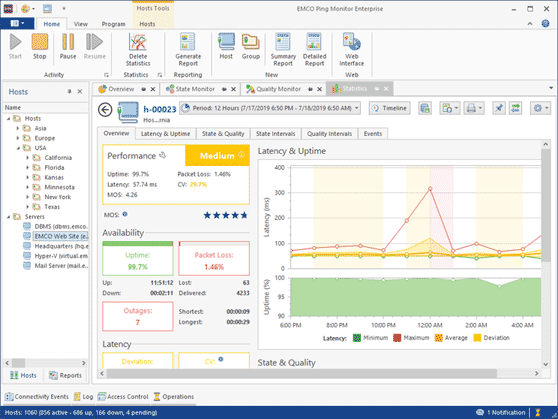Pause monitoring from the ribbon
This screenshot has width=558, height=419.
click(68, 42)
